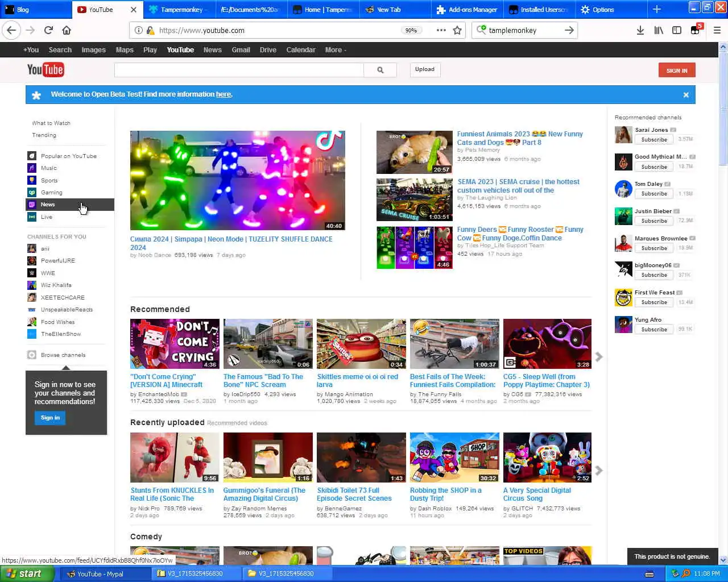Viewport: 728px width, 582px height.
Task: Go back with browser back arrow
Action: tap(11, 30)
